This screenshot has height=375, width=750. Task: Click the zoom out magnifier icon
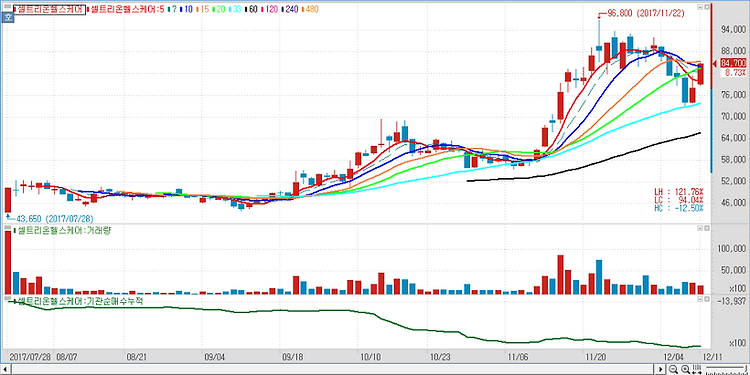point(673,369)
